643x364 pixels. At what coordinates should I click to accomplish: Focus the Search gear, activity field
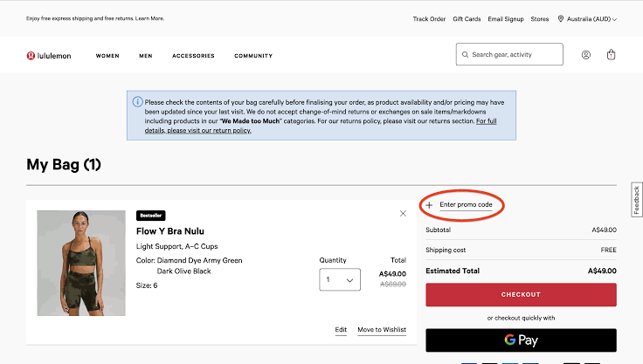click(509, 54)
